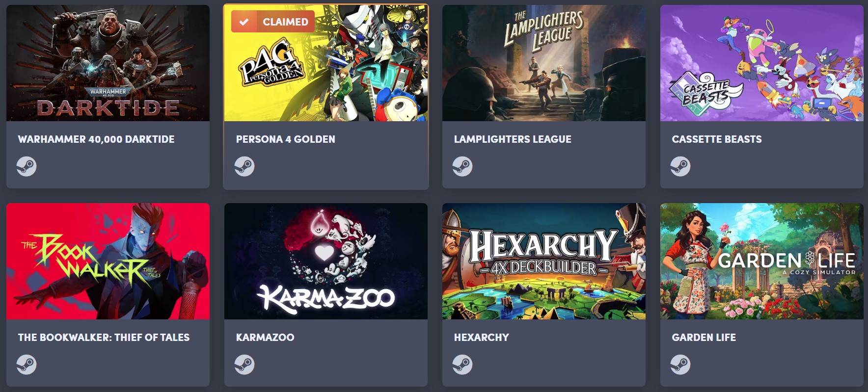Click Steam icon under Warhammer 40,000 Darktide
The height and width of the screenshot is (392, 868).
27,166
